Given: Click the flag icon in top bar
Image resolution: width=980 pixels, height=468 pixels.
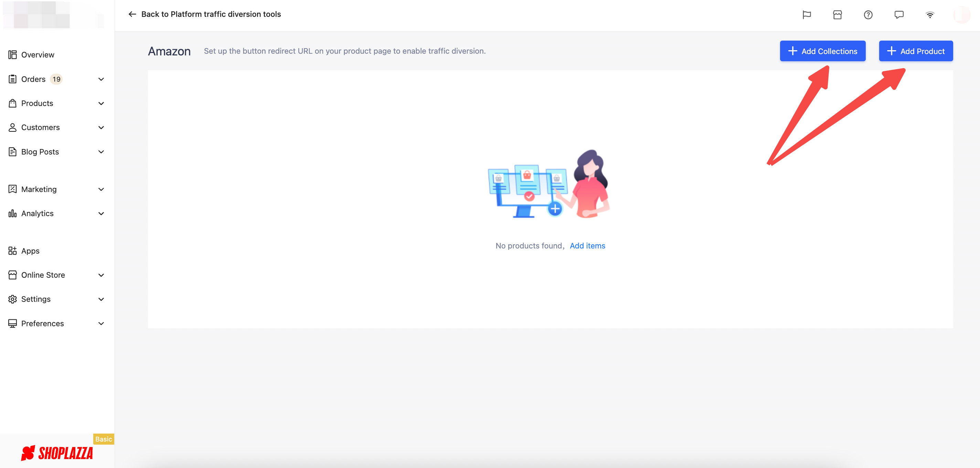Looking at the screenshot, I should 807,15.
